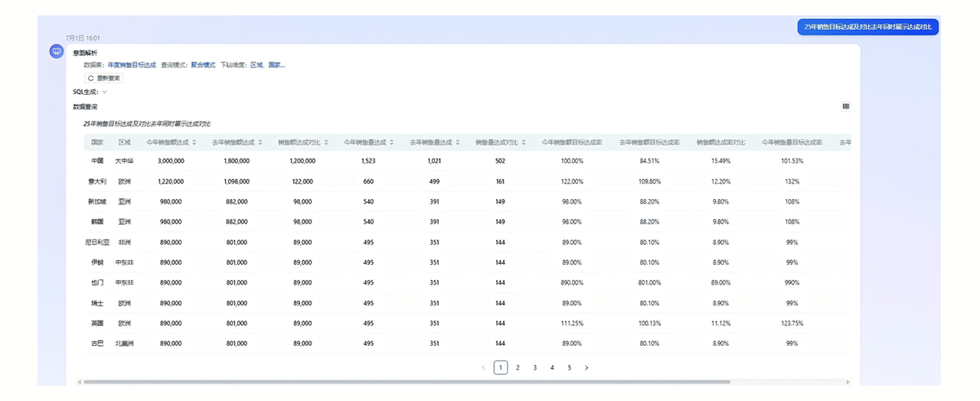Sort by 销售量达成对比 column
The height and width of the screenshot is (401, 980).
(523, 142)
